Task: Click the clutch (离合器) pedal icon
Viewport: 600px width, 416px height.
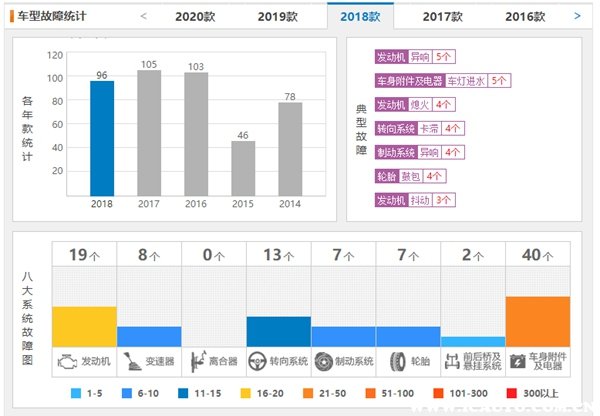Action: pos(198,361)
